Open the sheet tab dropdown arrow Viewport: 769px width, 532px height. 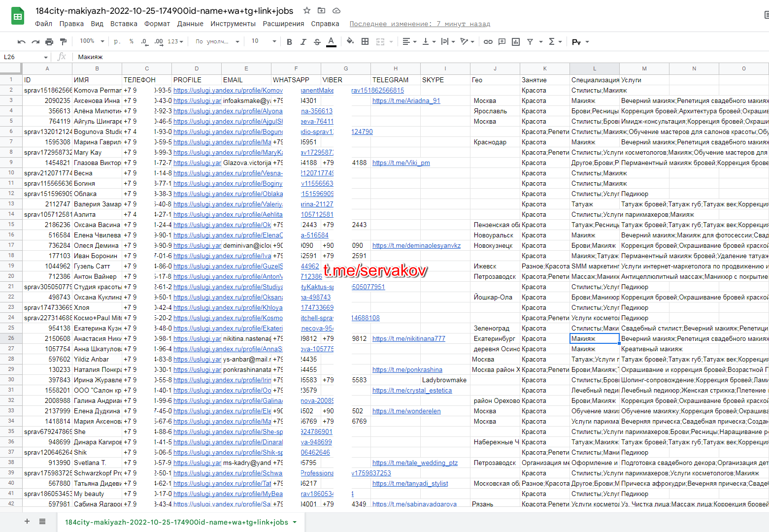pos(295,522)
